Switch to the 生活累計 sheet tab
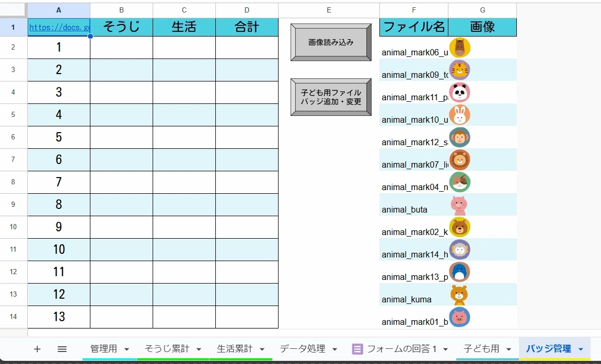601x364 pixels. click(235, 349)
